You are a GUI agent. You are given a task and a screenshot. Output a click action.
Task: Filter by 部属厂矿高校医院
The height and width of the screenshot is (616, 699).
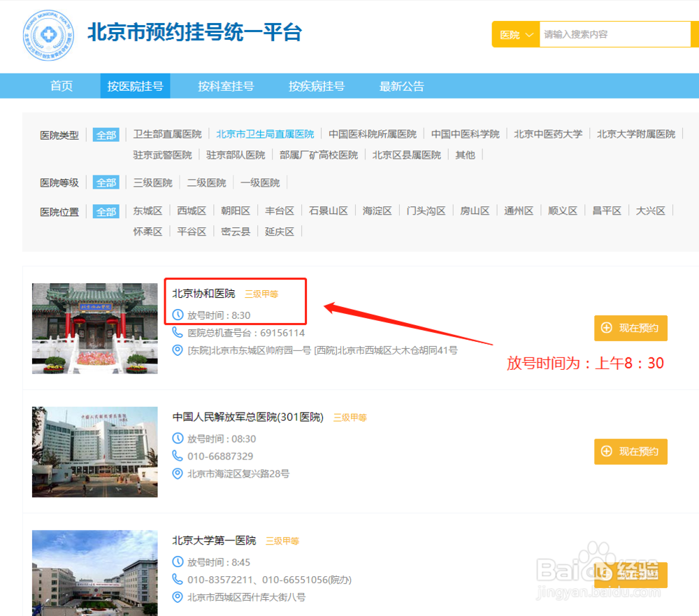click(319, 155)
